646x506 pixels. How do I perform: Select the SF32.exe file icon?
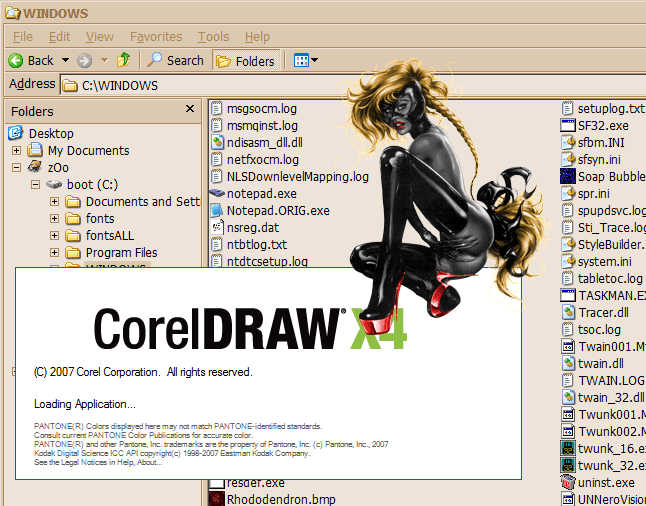click(x=568, y=125)
